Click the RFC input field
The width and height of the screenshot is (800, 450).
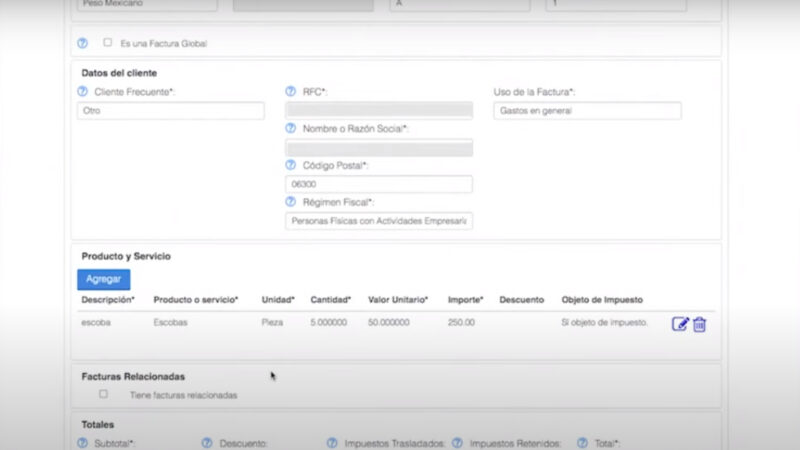pyautogui.click(x=378, y=111)
